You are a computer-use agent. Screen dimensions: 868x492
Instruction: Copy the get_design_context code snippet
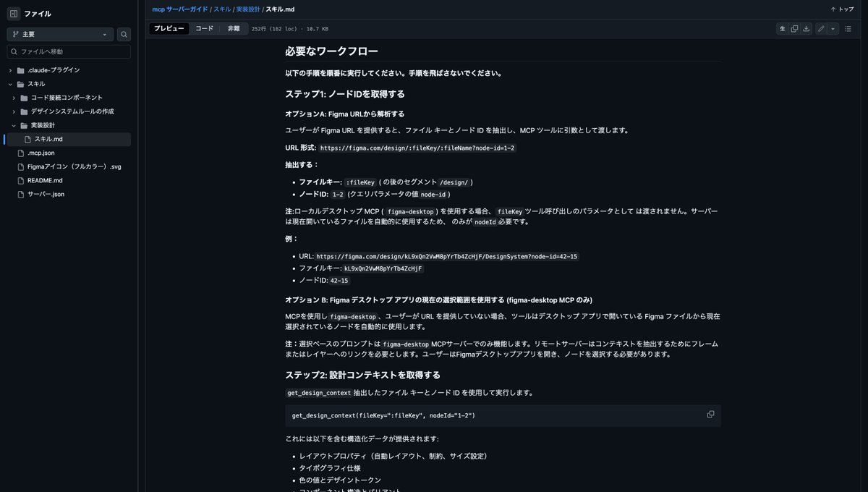[710, 414]
